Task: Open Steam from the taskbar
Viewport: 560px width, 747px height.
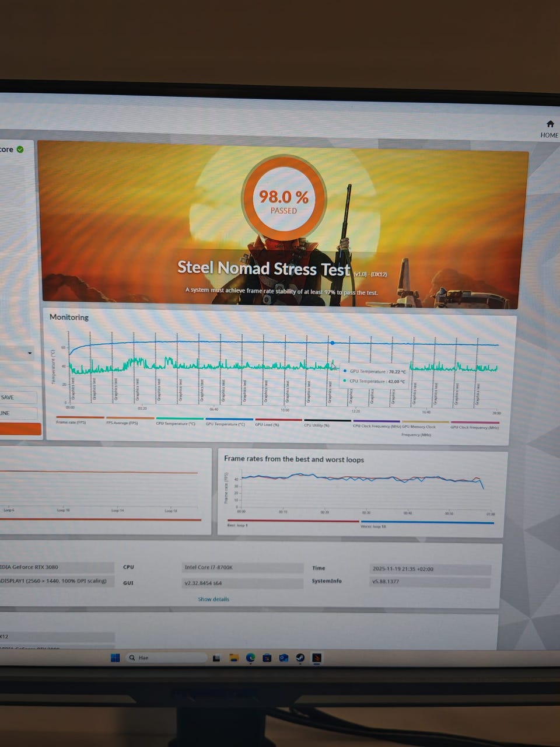Action: (x=300, y=658)
